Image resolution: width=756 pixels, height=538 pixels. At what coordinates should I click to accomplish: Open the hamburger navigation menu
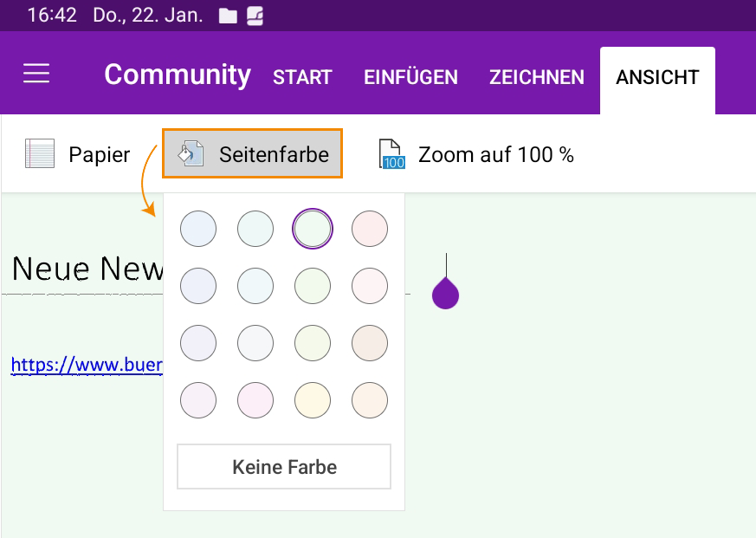[x=36, y=75]
